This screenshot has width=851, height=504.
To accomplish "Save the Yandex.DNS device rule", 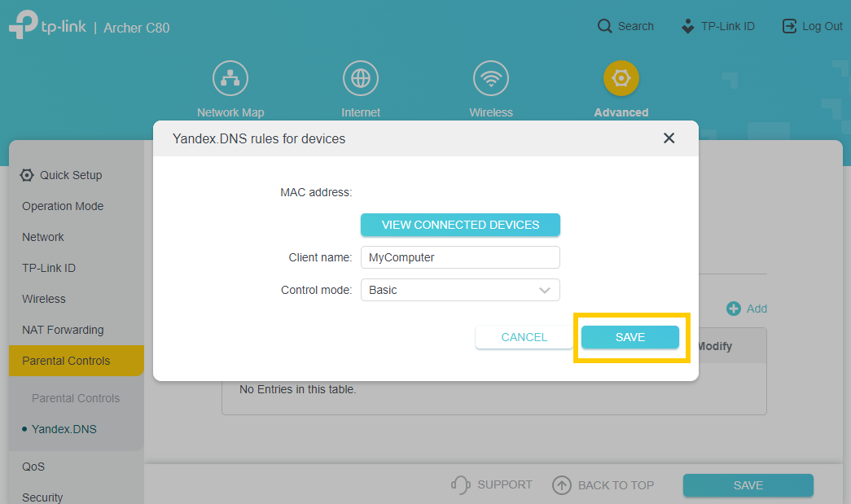I will 630,337.
